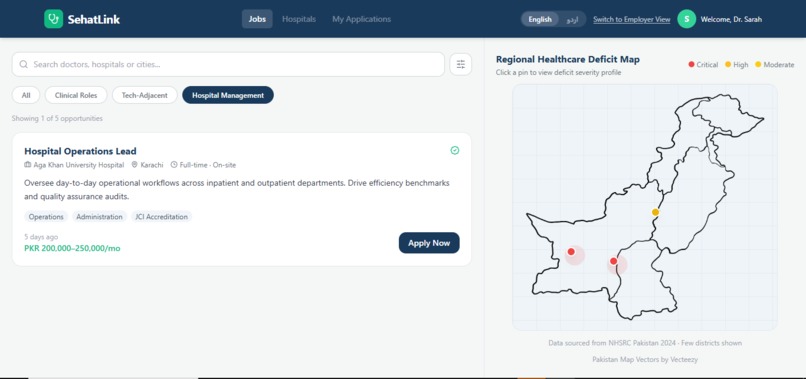Focus the search doctors, hospitals field
Viewport: 806px width, 379px height.
(x=228, y=64)
